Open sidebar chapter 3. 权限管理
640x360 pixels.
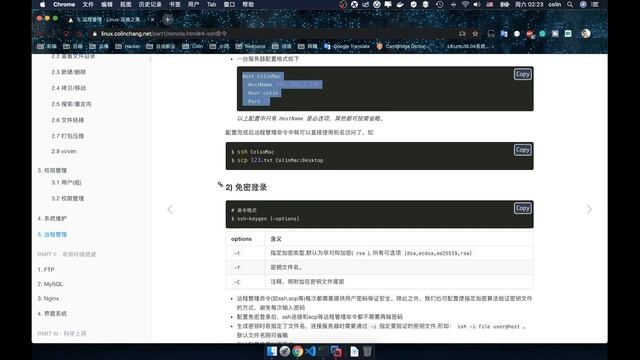[x=52, y=170]
